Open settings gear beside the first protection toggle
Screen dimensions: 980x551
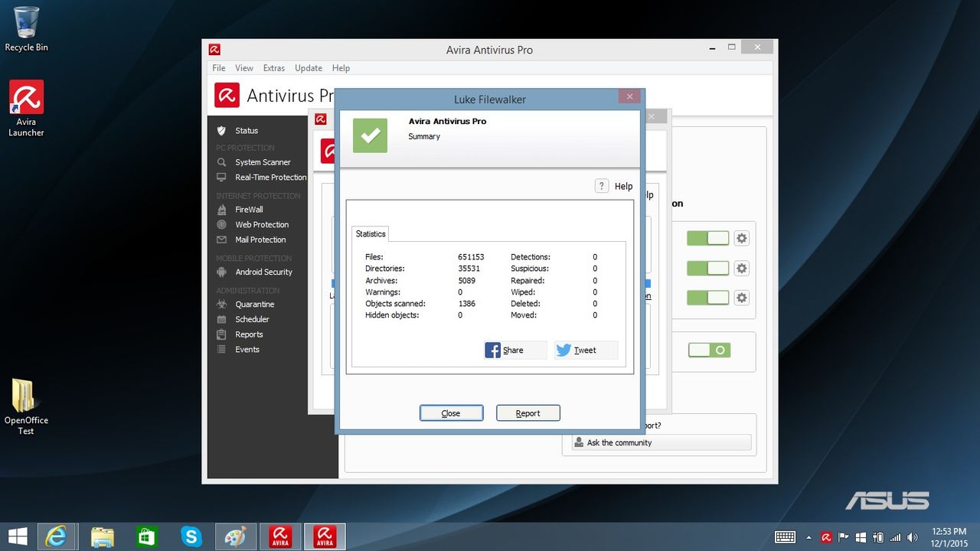[741, 238]
